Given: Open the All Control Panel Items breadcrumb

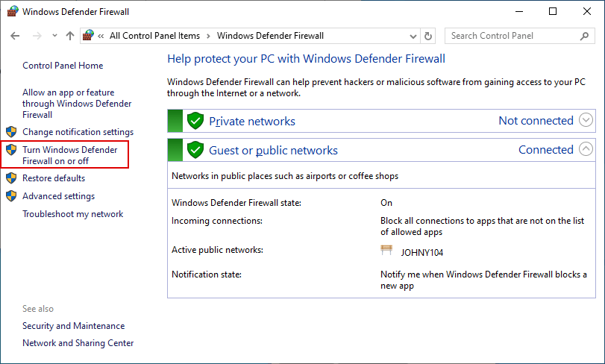Looking at the screenshot, I should coord(154,36).
